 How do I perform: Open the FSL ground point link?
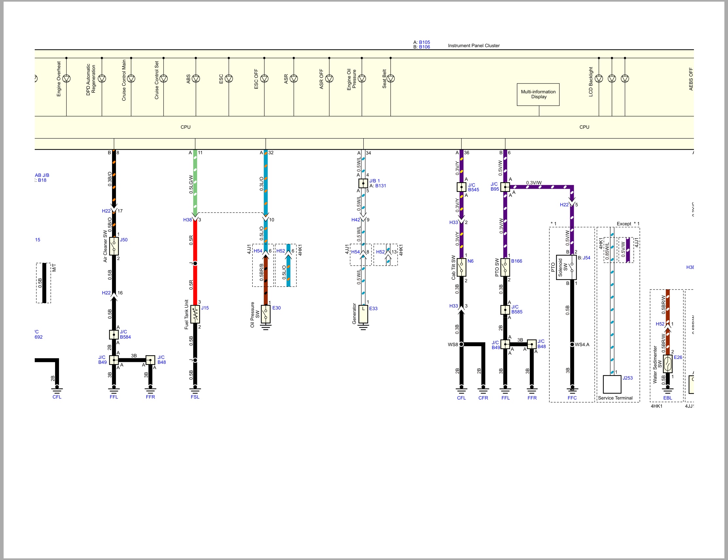(x=195, y=397)
